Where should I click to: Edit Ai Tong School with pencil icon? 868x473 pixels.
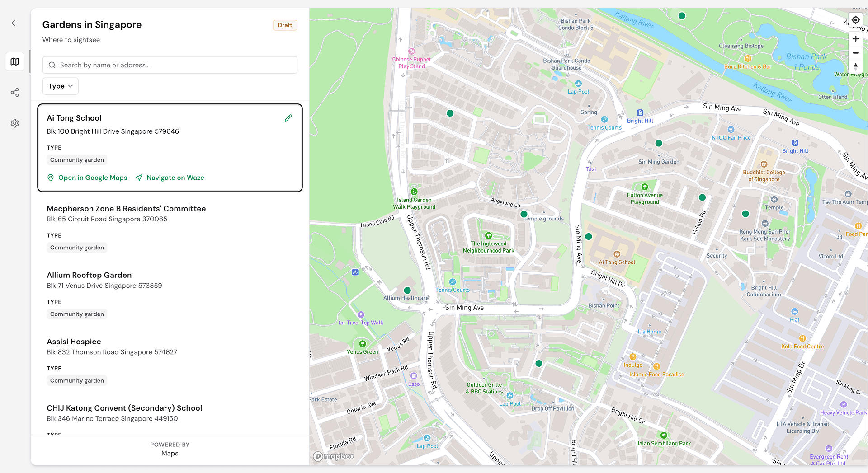pyautogui.click(x=288, y=118)
